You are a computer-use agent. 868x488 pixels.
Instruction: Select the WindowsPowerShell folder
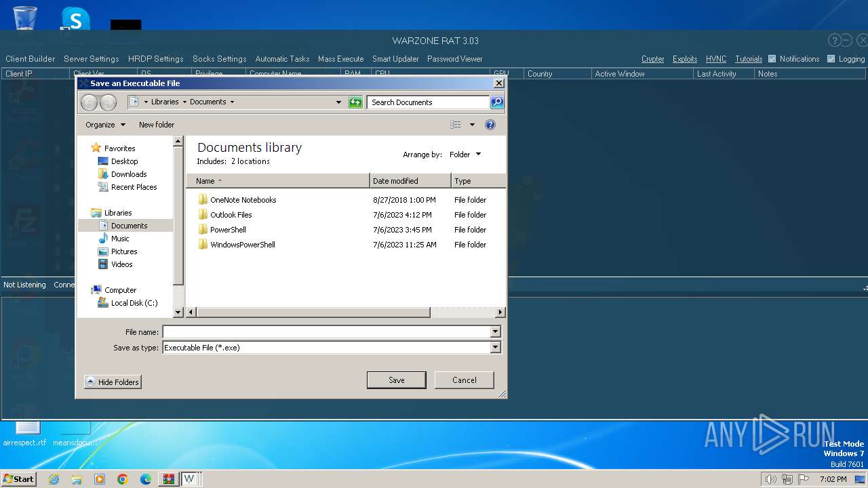236,245
